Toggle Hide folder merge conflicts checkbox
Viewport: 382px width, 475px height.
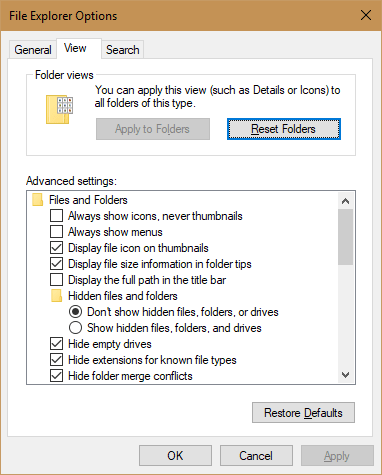[x=56, y=376]
